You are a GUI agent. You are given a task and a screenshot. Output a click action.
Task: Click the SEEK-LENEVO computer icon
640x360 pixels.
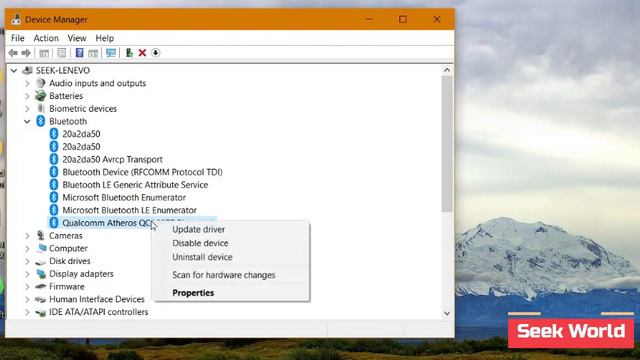[27, 70]
